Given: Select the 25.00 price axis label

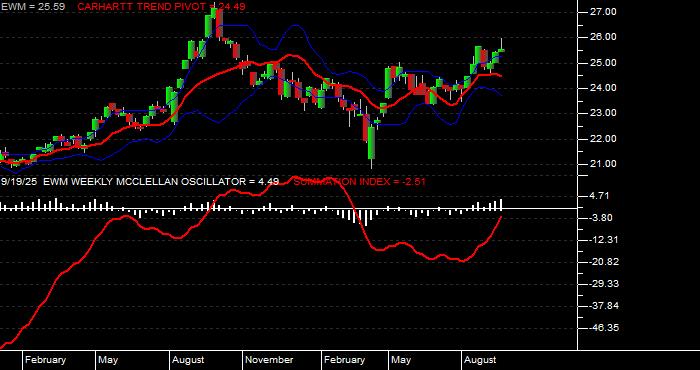Looking at the screenshot, I should 604,62.
